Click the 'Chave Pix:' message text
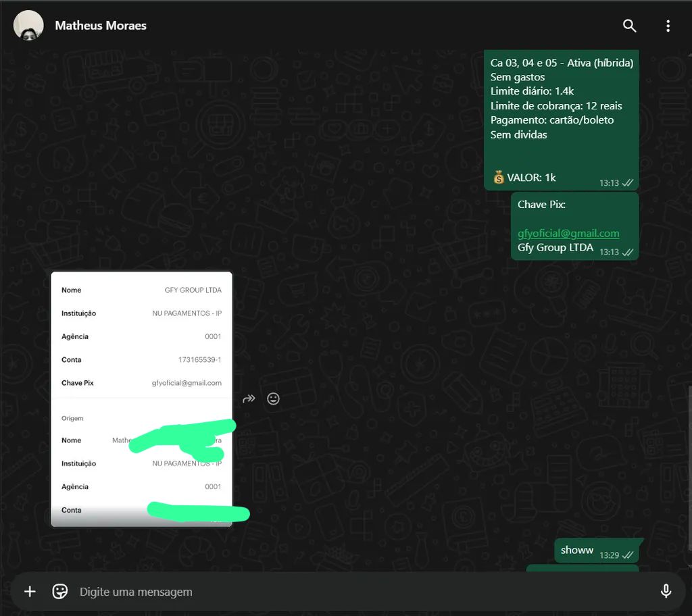Viewport: 692px width, 616px height. [x=541, y=204]
